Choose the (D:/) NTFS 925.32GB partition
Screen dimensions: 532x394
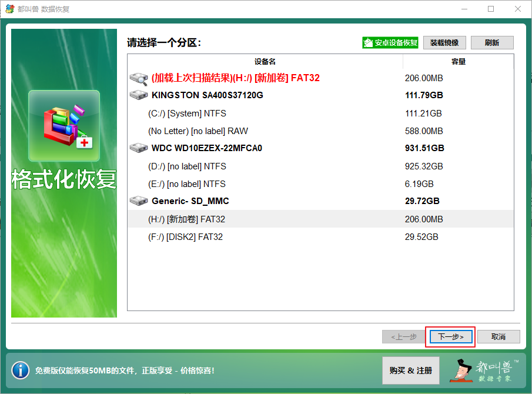pos(187,166)
